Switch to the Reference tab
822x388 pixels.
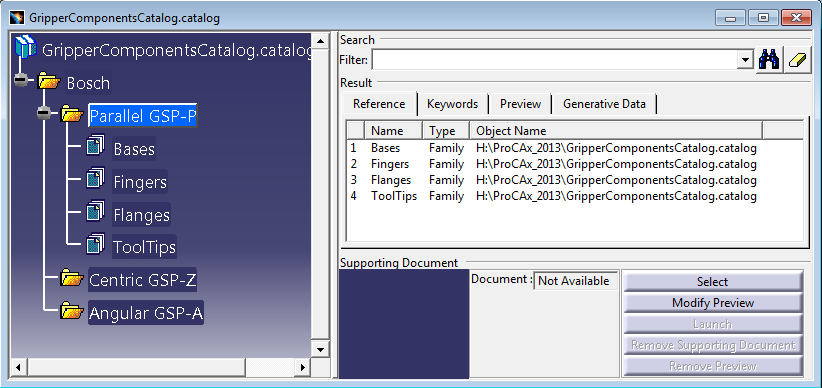click(379, 104)
